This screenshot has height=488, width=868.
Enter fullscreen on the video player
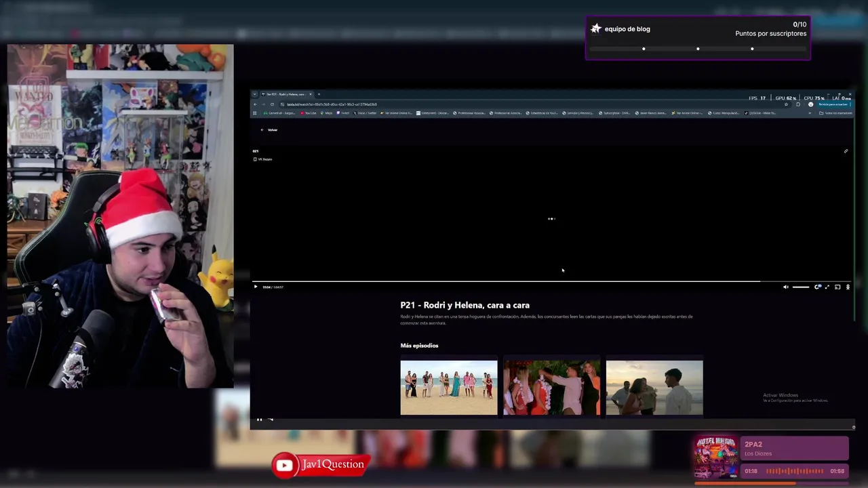pos(827,287)
